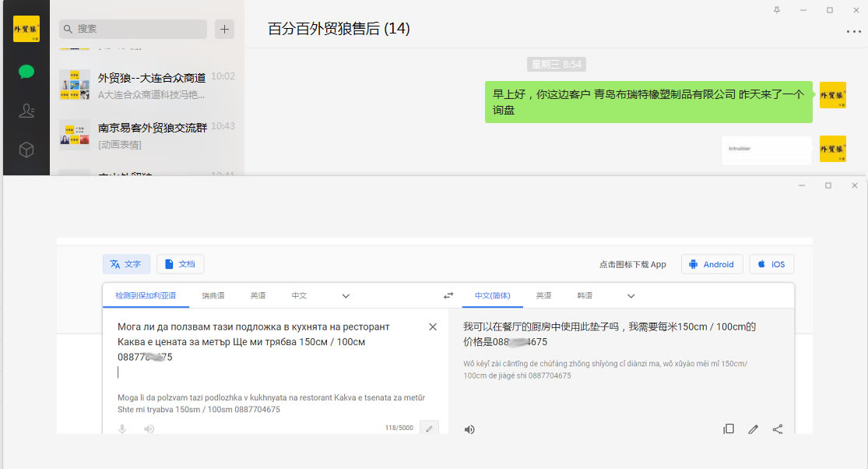Copy the translation to clipboard
This screenshot has width=868, height=469.
click(729, 428)
